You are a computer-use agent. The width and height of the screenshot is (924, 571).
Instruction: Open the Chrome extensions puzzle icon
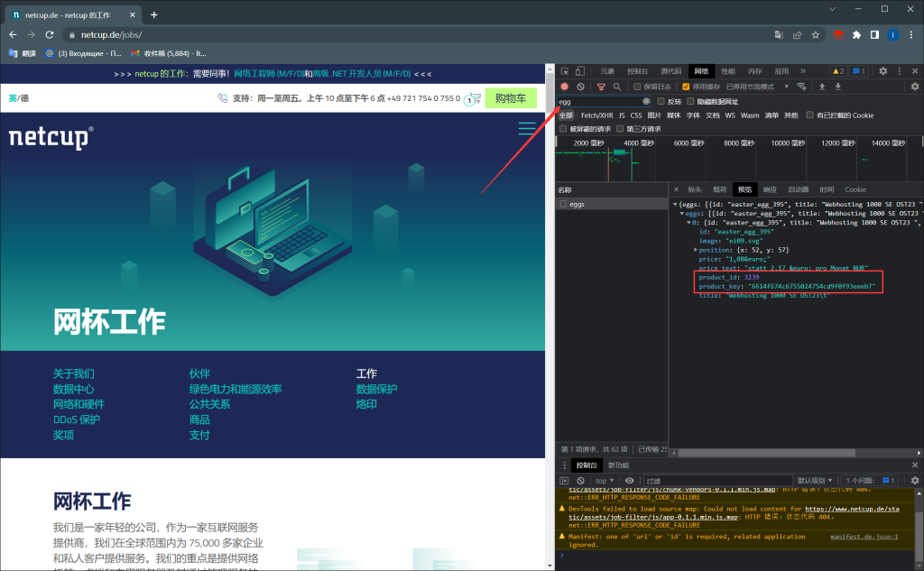(x=856, y=35)
